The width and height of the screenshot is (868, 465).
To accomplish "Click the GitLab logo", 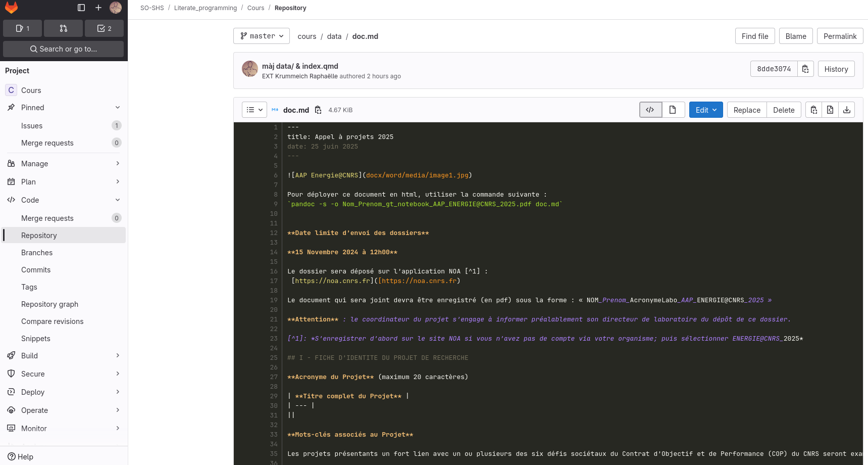I will 11,8.
